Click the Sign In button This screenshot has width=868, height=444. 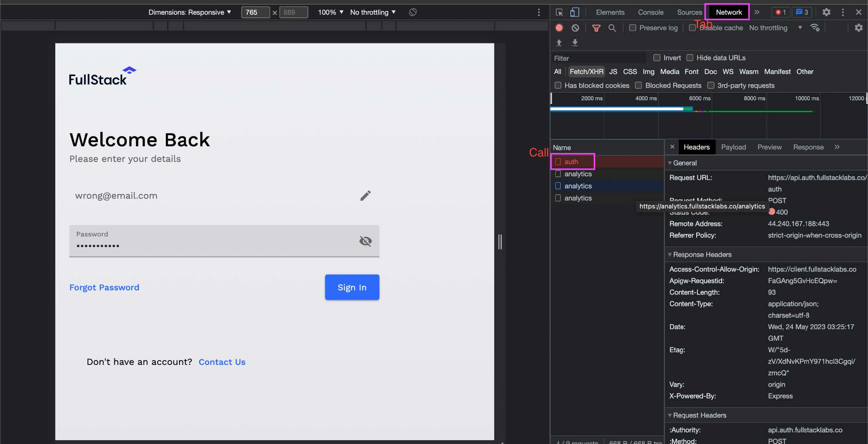352,287
